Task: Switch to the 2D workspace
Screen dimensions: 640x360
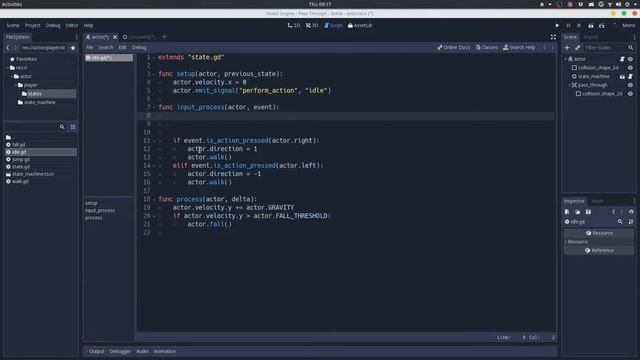Action: (294, 25)
